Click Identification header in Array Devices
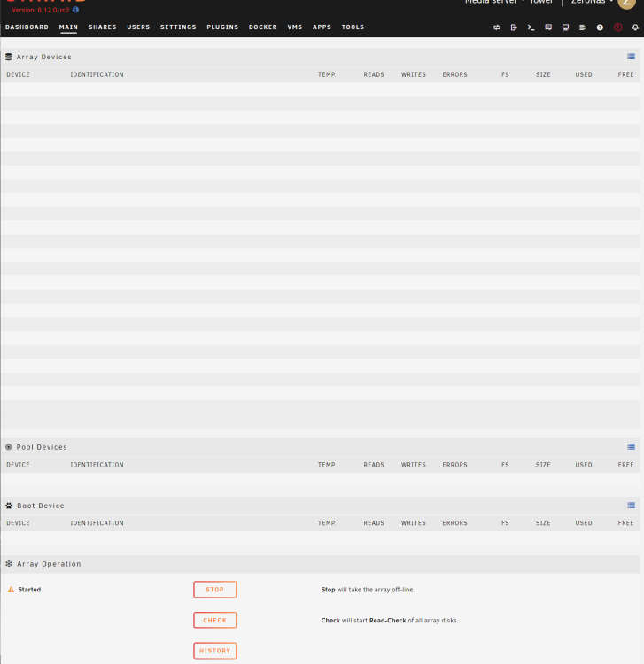This screenshot has width=644, height=664. coord(97,74)
